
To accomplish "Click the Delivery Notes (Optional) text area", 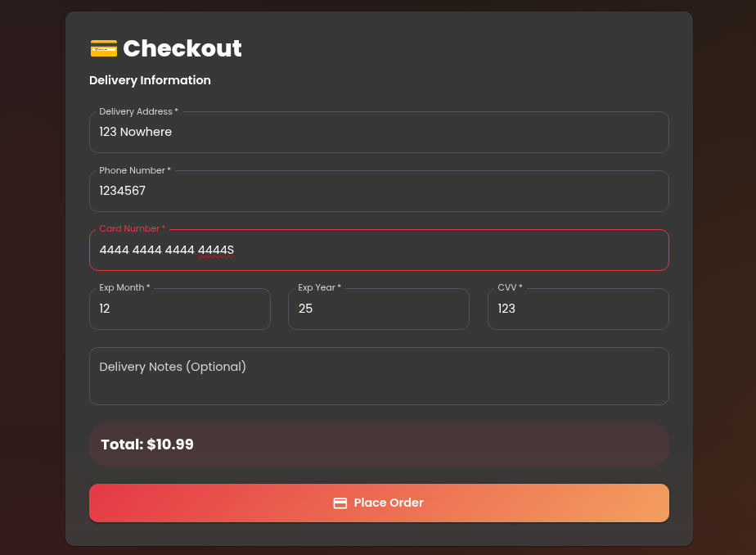I will click(378, 377).
